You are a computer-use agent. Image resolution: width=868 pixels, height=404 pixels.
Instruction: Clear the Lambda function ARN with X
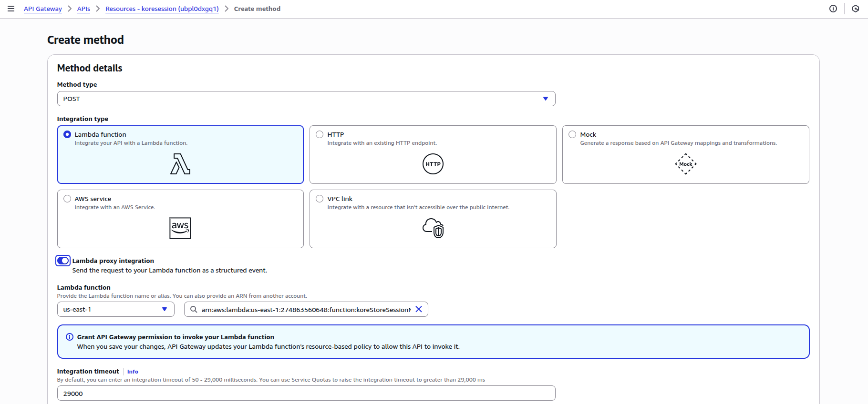[x=419, y=309]
